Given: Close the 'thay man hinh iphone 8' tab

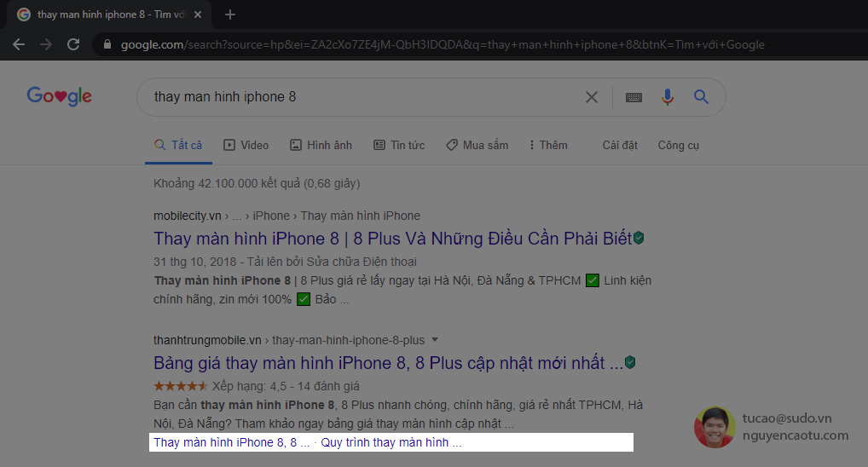Looking at the screenshot, I should click(x=198, y=15).
